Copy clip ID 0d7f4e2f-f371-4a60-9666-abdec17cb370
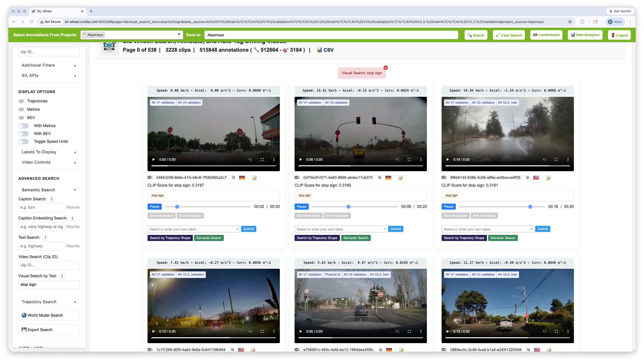The width and height of the screenshot is (644, 362). click(x=380, y=178)
